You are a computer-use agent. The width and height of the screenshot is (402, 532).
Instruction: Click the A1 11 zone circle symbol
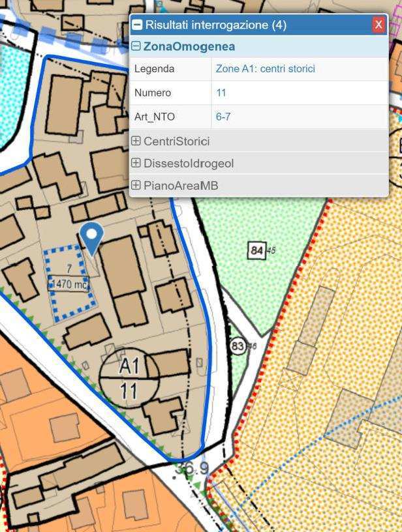tap(129, 379)
